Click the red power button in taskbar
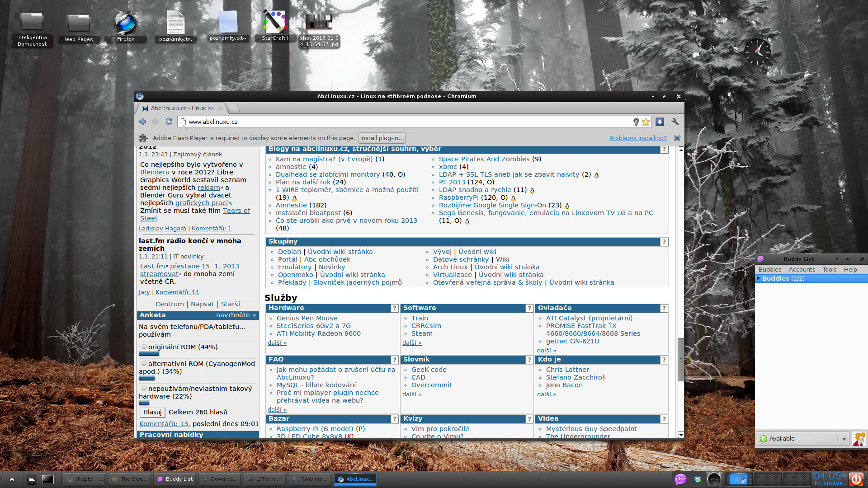Image resolution: width=868 pixels, height=488 pixels. tap(855, 479)
